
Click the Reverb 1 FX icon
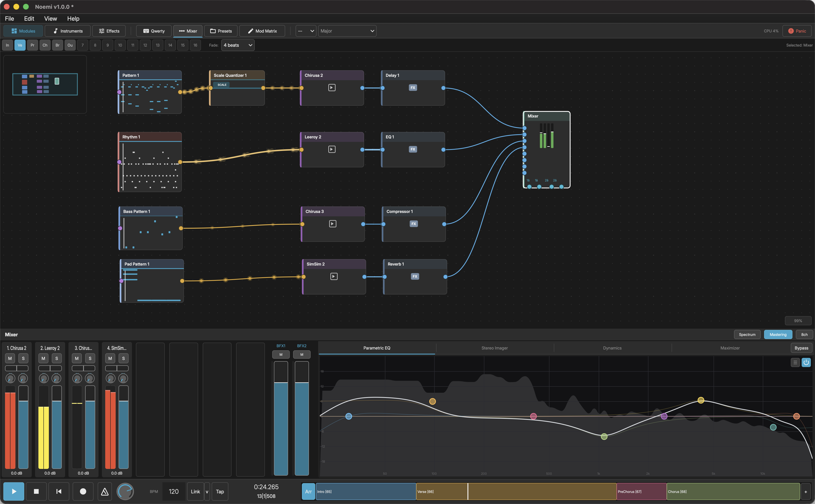(415, 276)
